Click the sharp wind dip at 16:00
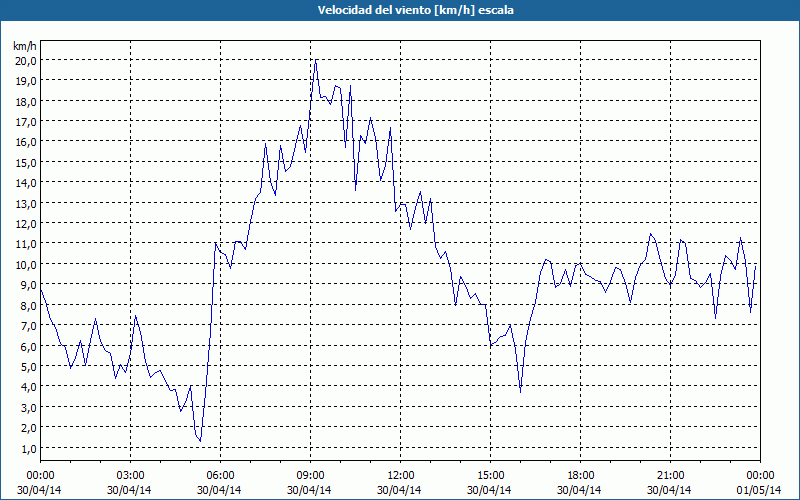Screen dimensions: 800x500 coord(520,392)
